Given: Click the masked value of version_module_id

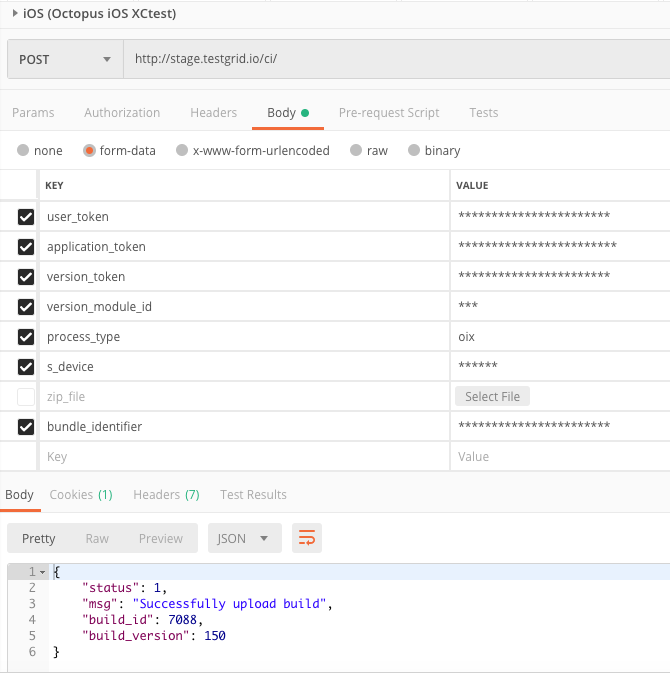Looking at the screenshot, I should coord(468,305).
